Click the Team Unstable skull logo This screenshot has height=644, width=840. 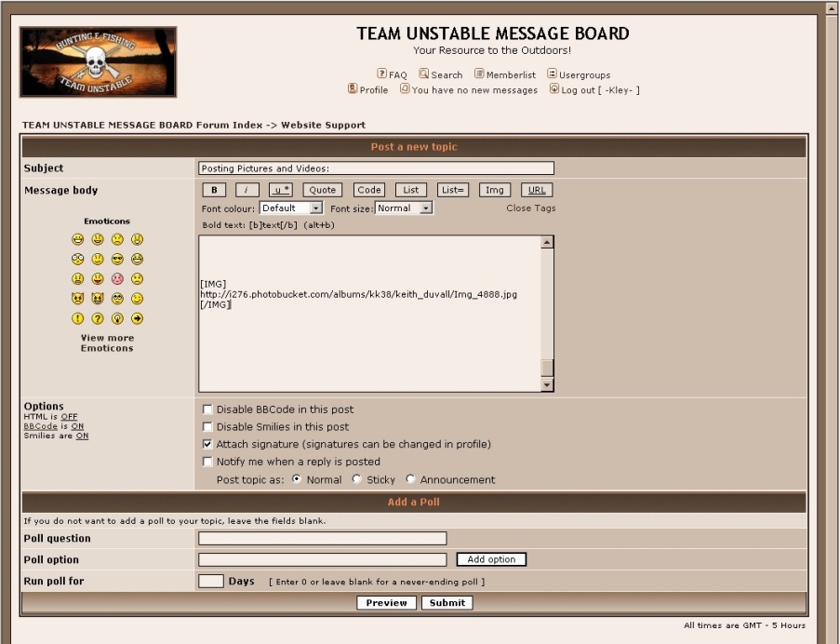(98, 62)
